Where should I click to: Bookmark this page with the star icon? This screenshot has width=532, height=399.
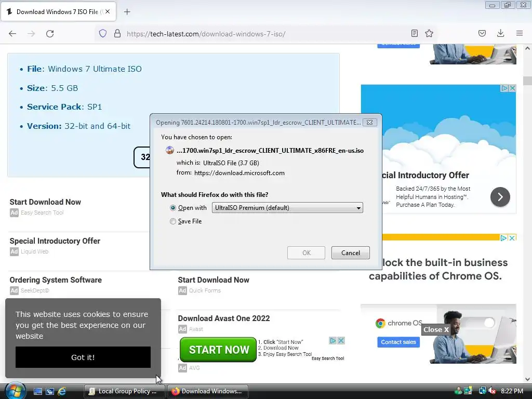(x=429, y=33)
